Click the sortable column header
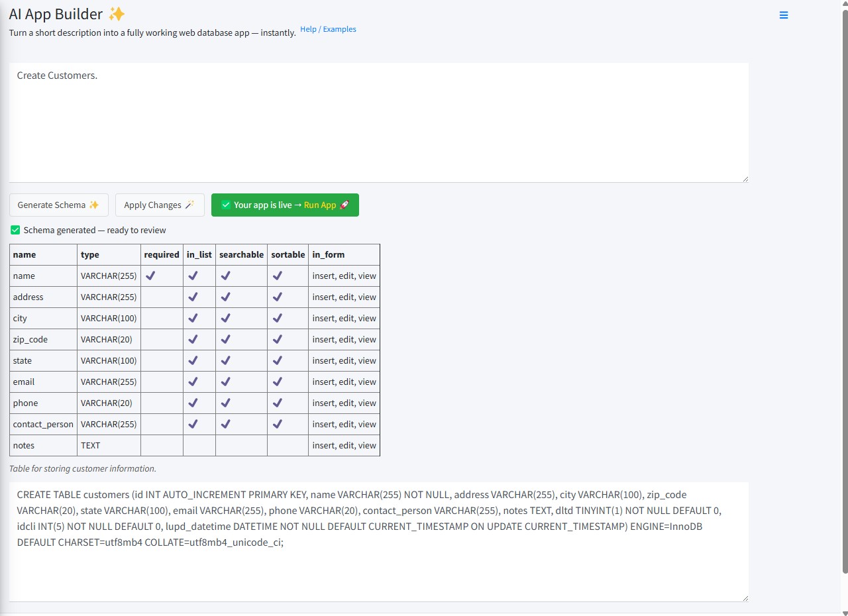 288,254
